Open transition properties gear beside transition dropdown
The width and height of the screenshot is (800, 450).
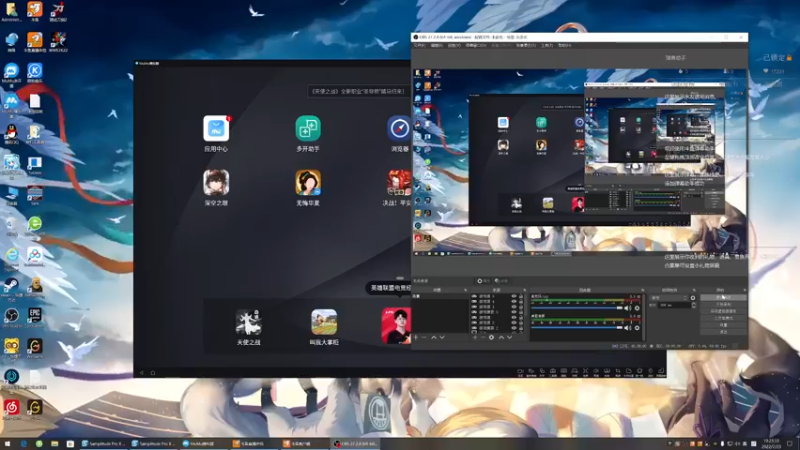693,298
